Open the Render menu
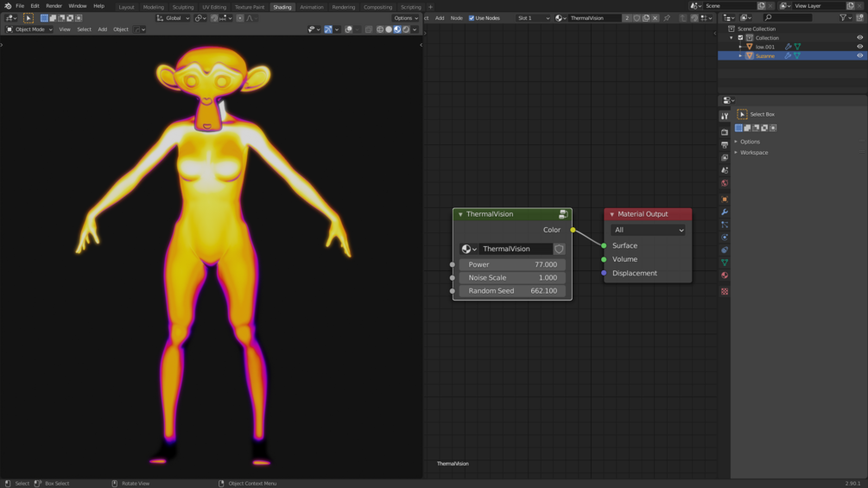The height and width of the screenshot is (488, 868). click(x=54, y=6)
